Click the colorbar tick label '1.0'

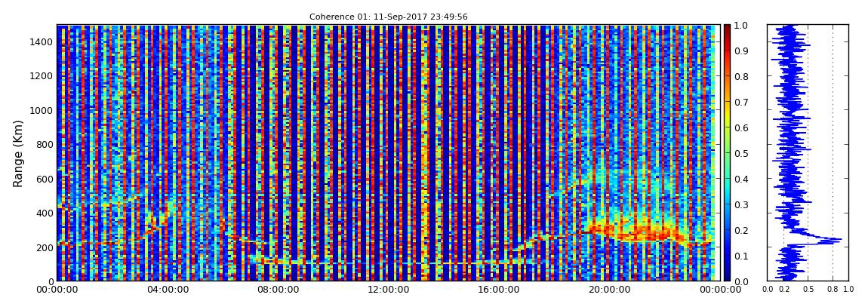click(740, 26)
